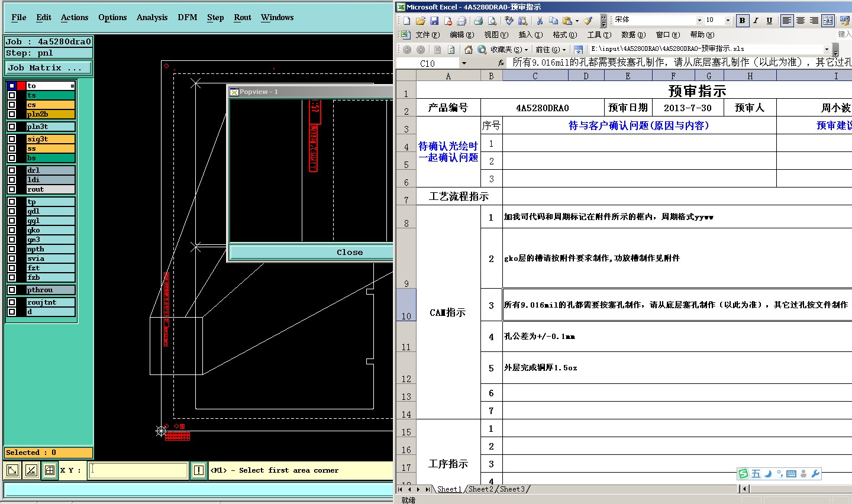852x504 pixels.
Task: Click the New workbook icon in Excel
Action: click(x=406, y=21)
